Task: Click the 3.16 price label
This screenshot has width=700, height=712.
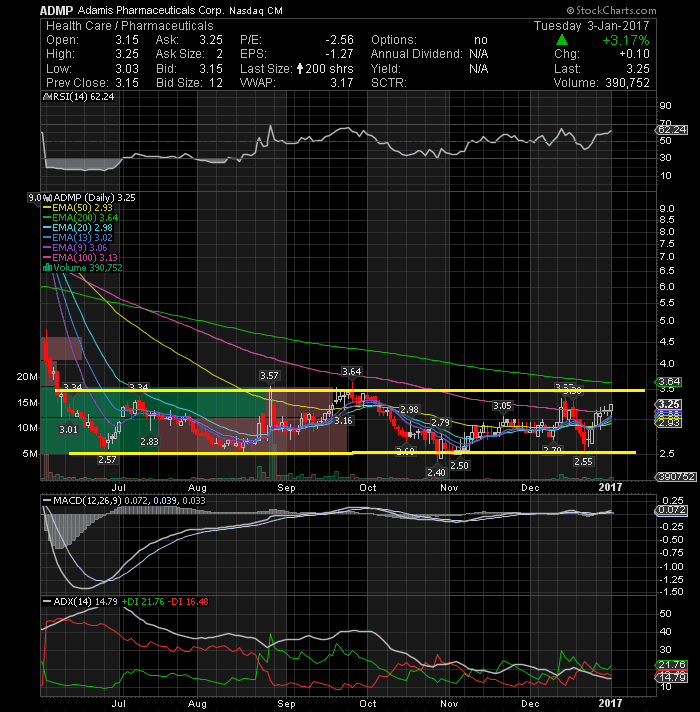Action: point(343,420)
